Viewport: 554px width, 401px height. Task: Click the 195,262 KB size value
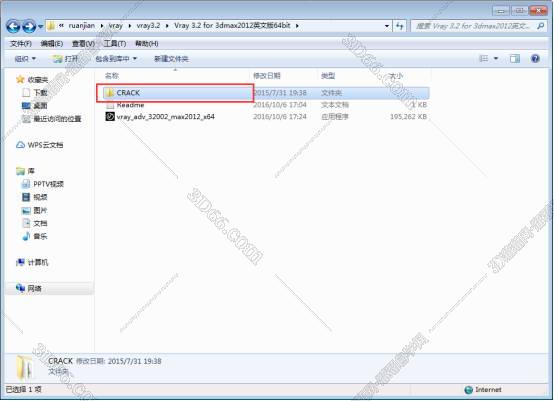coord(408,117)
